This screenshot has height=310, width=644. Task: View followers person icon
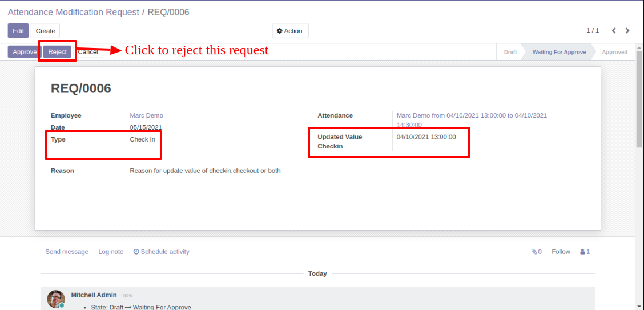pyautogui.click(x=585, y=252)
